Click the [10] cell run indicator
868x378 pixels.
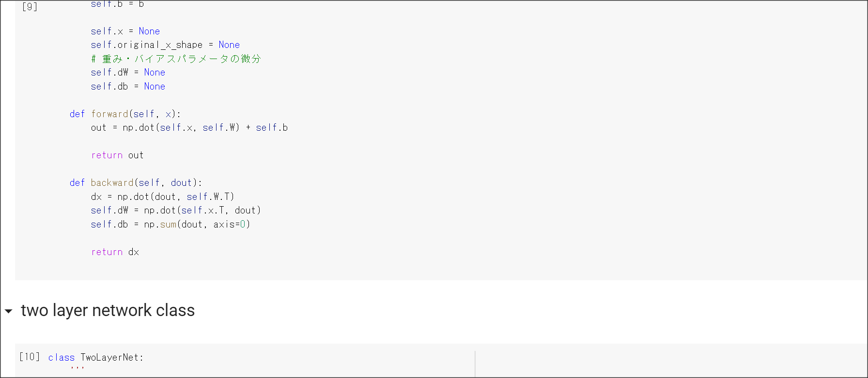(x=30, y=357)
